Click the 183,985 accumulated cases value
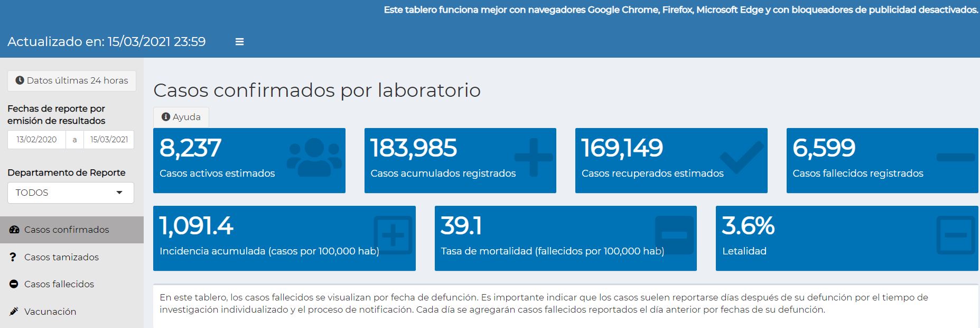Image resolution: width=980 pixels, height=328 pixels. (x=414, y=148)
